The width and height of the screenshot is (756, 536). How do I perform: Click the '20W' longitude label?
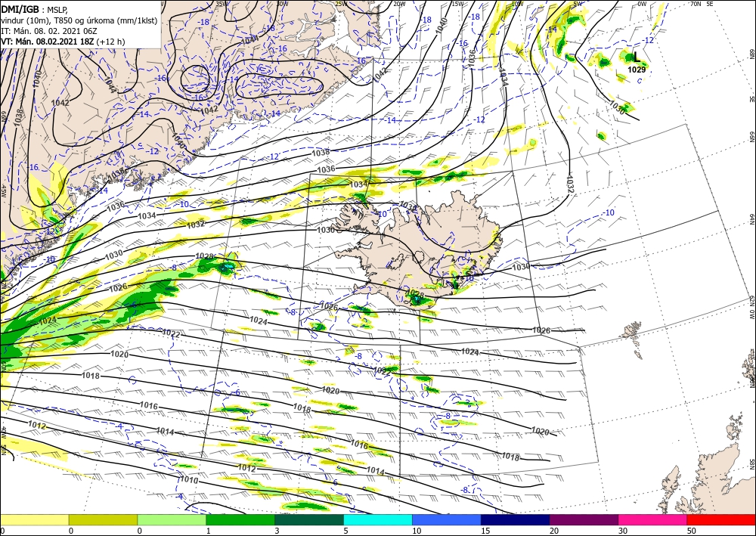click(399, 4)
